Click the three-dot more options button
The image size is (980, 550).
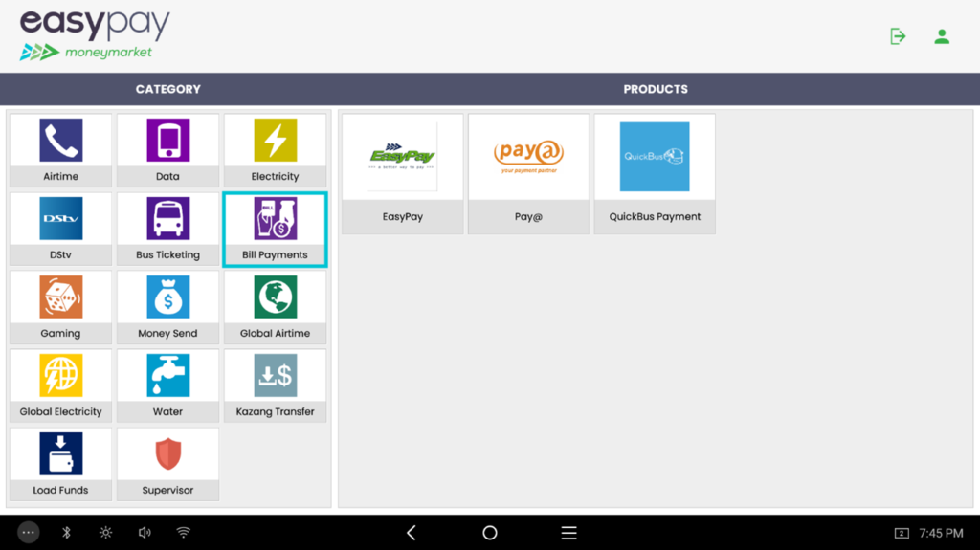pos(28,533)
